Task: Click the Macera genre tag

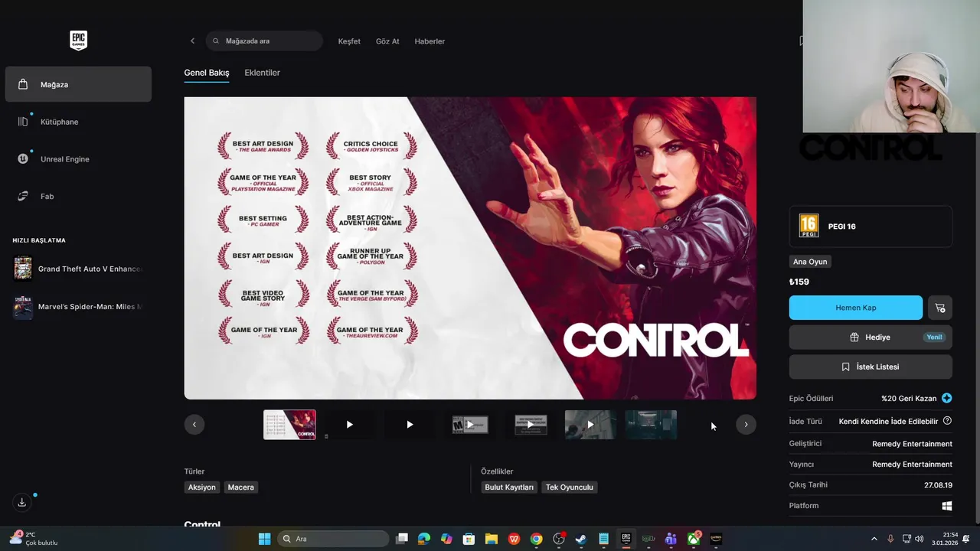Action: pyautogui.click(x=240, y=487)
